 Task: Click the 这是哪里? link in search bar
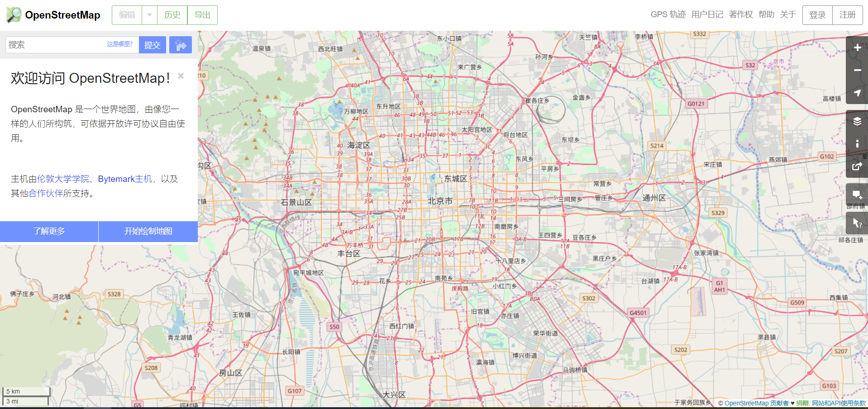pos(119,44)
